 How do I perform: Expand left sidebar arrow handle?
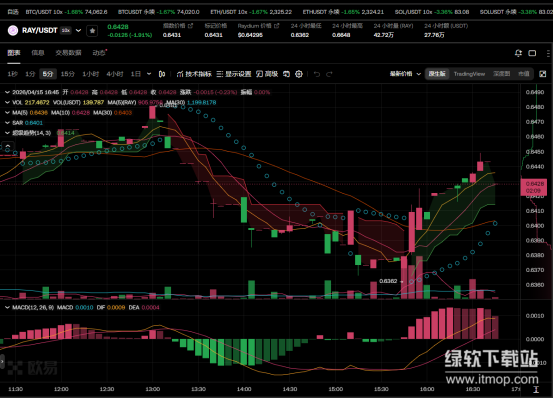pos(2,362)
